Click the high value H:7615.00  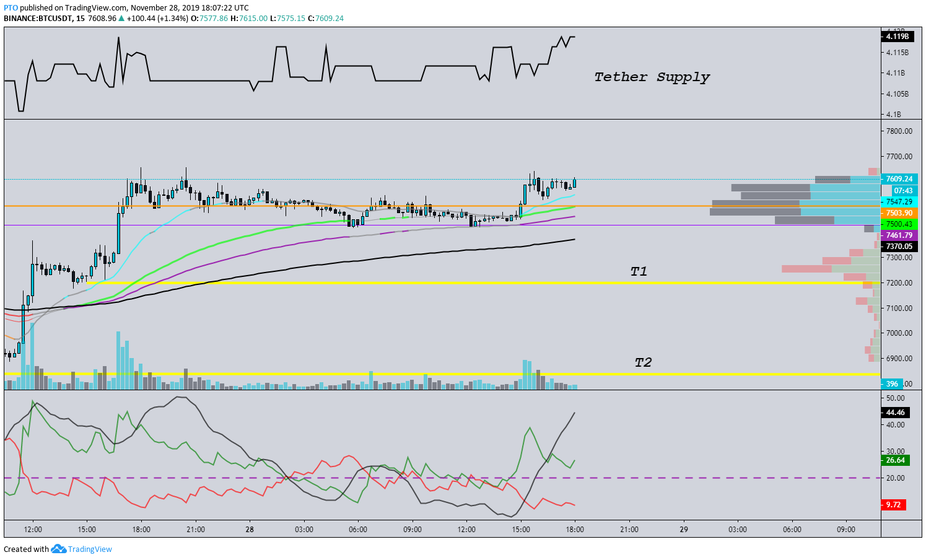[249, 19]
